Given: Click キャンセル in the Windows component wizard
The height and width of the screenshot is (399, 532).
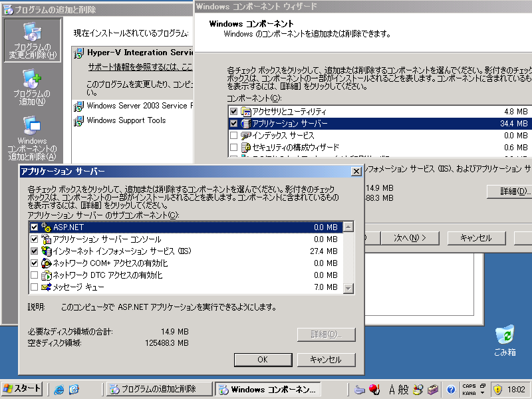Looking at the screenshot, I should [476, 238].
